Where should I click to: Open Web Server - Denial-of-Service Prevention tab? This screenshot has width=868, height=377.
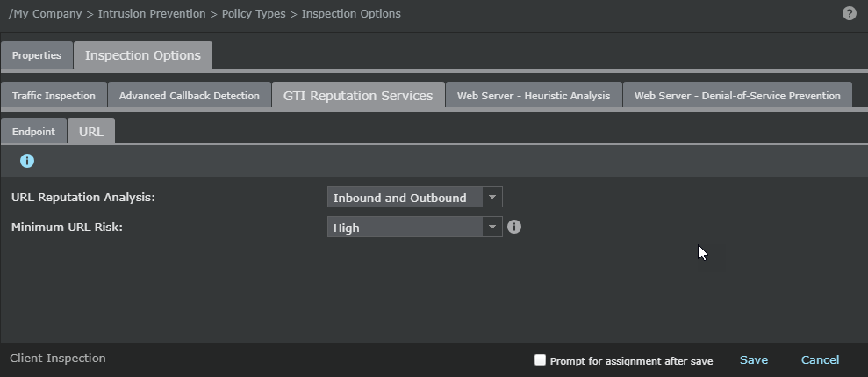[x=737, y=96]
